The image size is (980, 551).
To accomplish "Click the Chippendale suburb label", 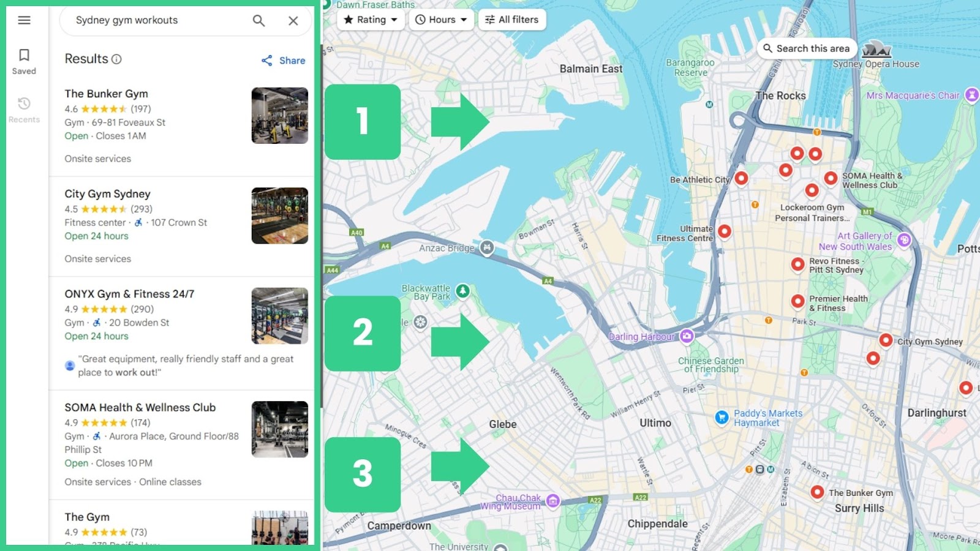I will point(658,524).
